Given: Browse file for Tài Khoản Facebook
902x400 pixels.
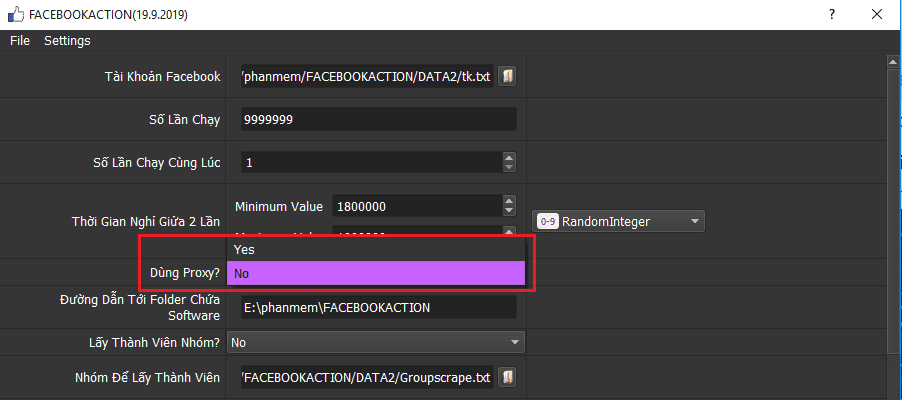Looking at the screenshot, I should pyautogui.click(x=507, y=77).
